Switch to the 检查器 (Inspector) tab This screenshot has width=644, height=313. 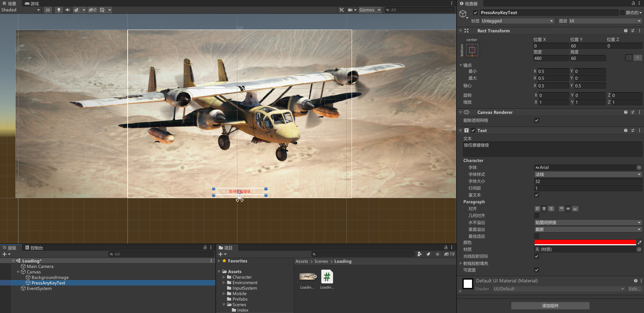click(469, 3)
